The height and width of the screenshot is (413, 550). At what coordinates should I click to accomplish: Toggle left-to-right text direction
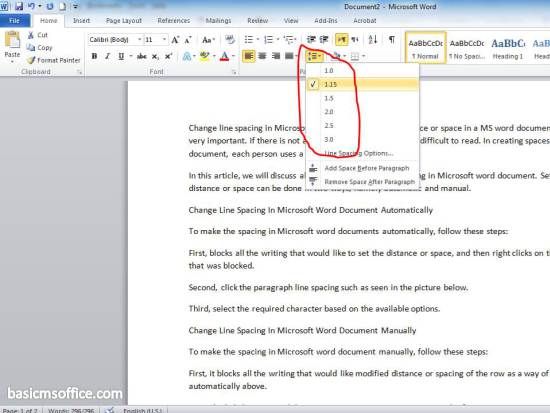341,40
